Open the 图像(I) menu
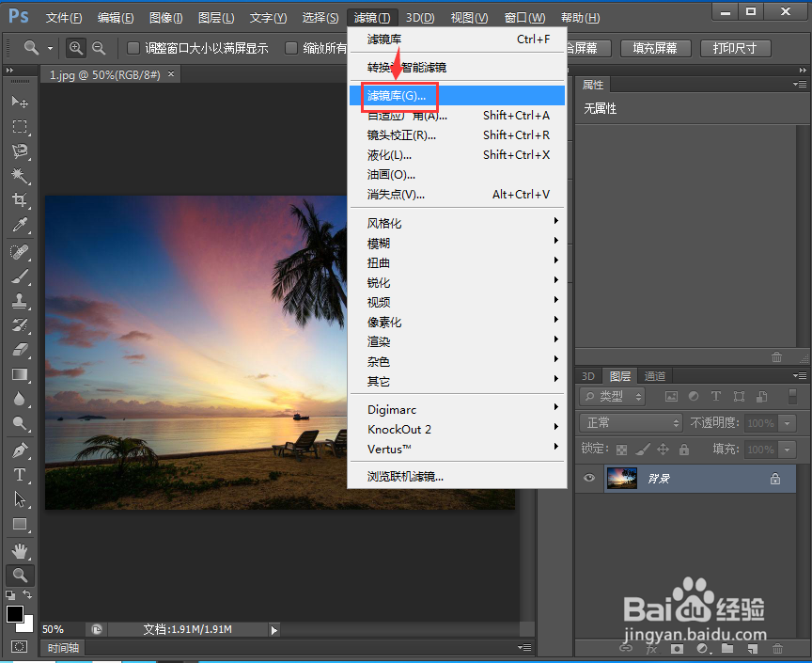 pos(165,18)
